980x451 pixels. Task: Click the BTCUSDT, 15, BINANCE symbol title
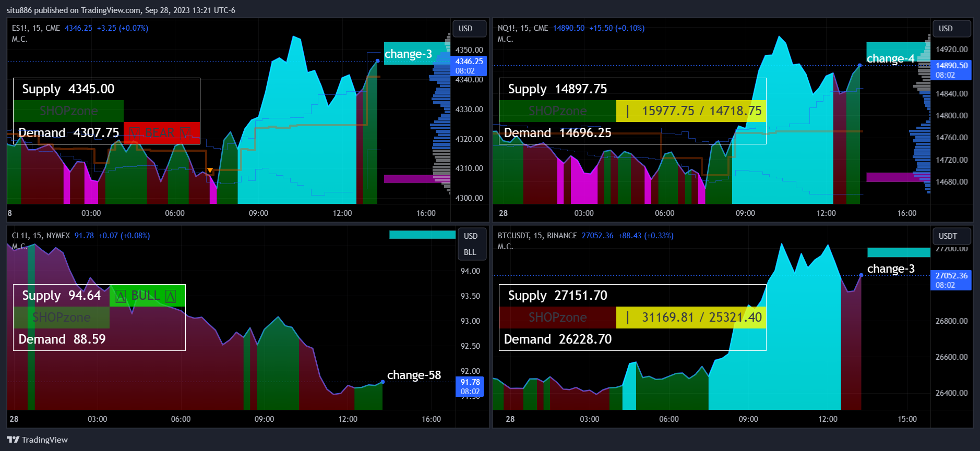537,236
